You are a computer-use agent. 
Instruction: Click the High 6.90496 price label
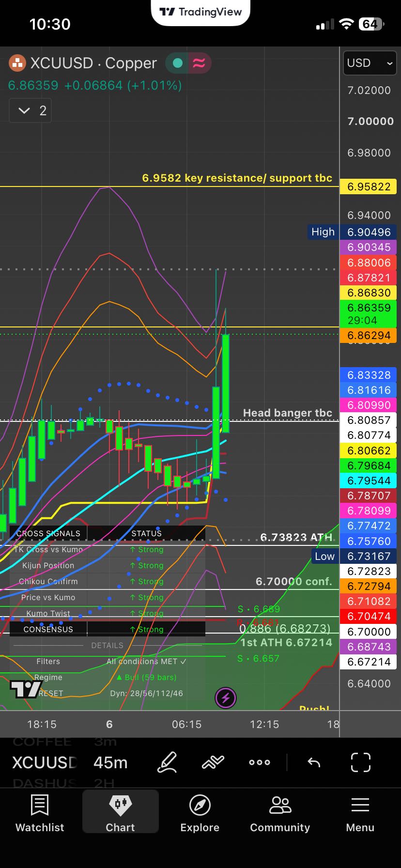[x=352, y=232]
